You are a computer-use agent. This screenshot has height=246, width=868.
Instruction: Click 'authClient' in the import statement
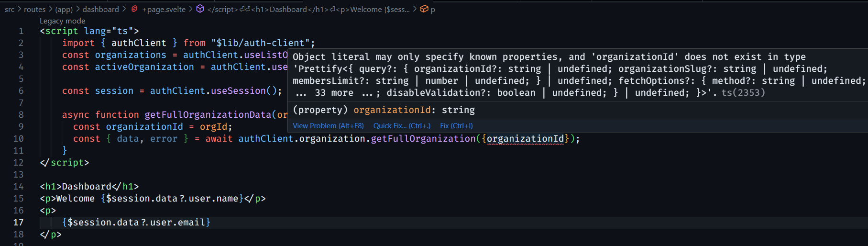[139, 43]
